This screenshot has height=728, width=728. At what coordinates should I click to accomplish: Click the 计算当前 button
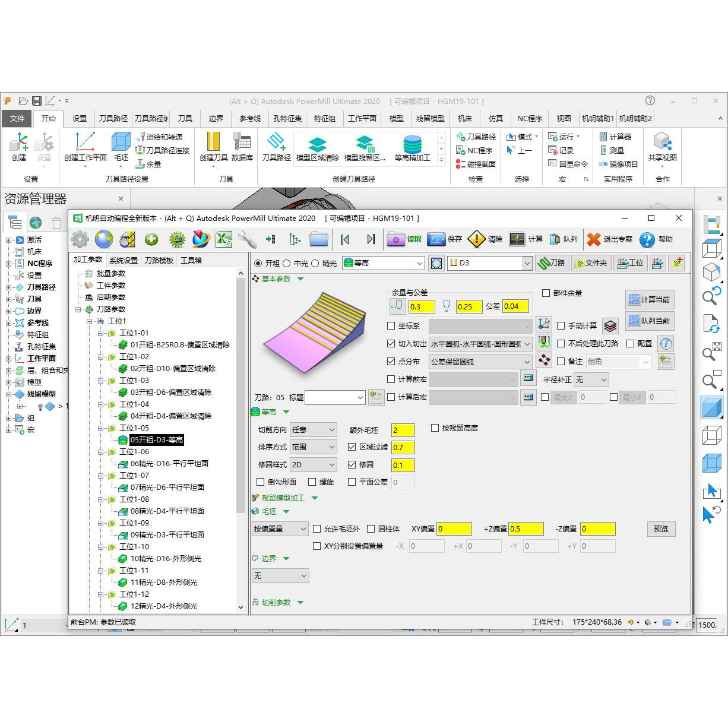650,300
